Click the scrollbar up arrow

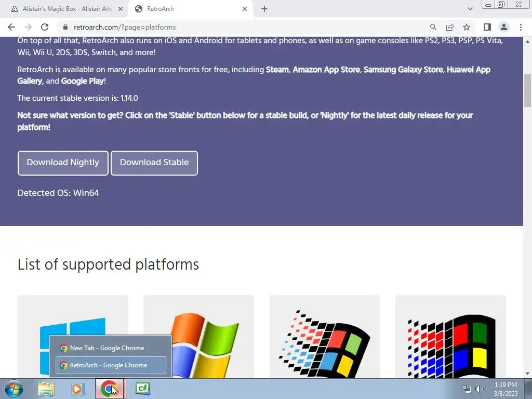528,42
